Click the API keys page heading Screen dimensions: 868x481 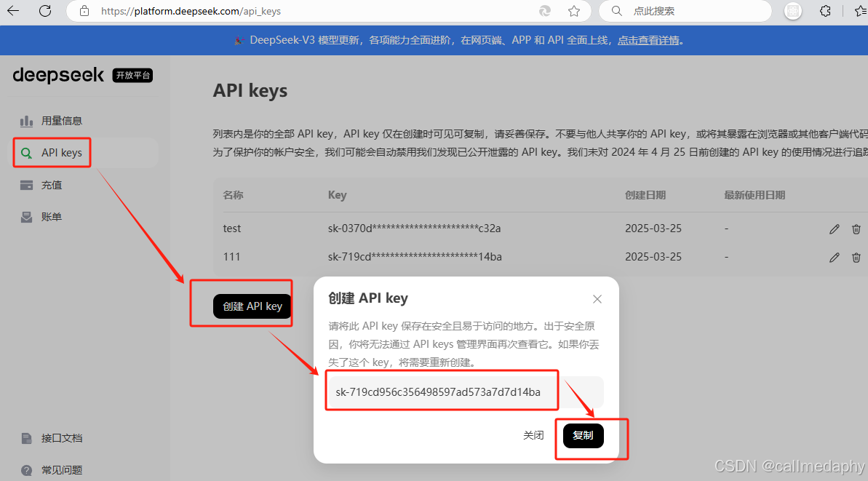pos(250,91)
